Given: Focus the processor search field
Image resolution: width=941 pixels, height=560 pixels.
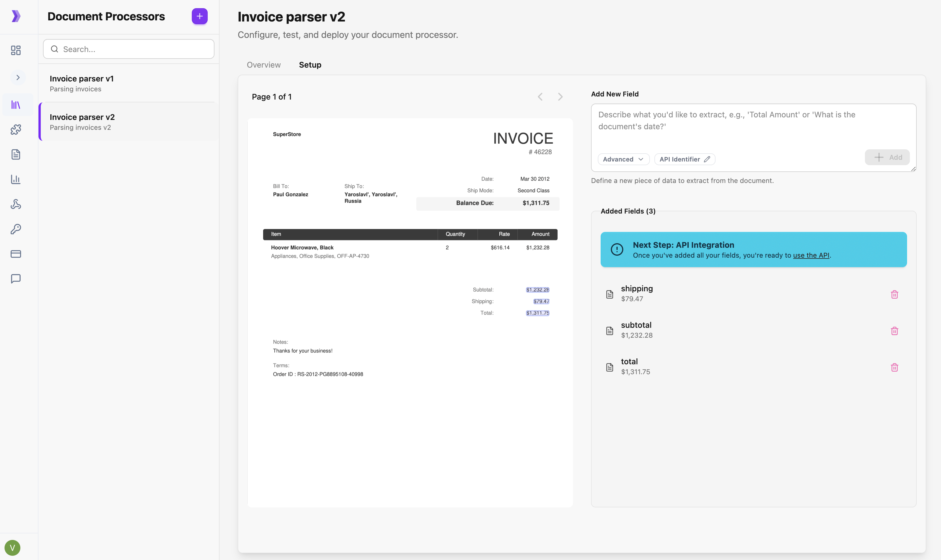Looking at the screenshot, I should [x=129, y=49].
